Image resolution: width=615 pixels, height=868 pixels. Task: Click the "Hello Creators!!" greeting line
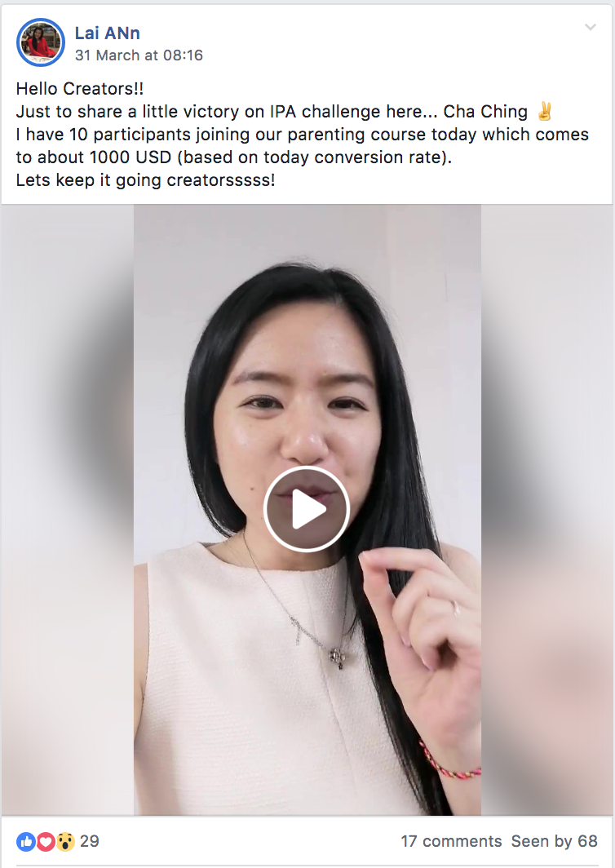click(x=80, y=89)
